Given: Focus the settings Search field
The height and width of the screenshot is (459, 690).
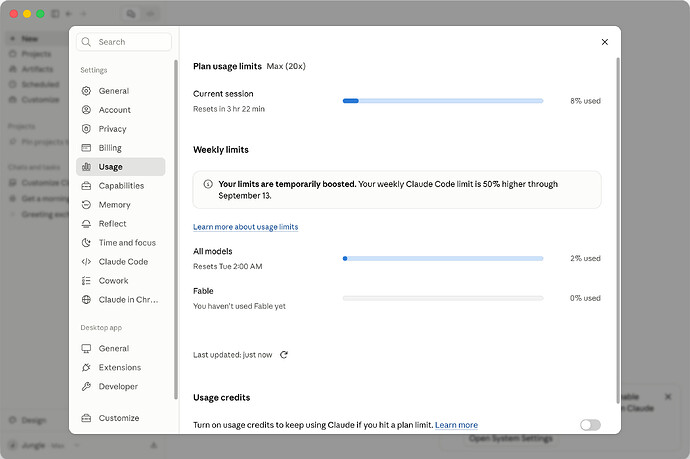Looking at the screenshot, I should [x=124, y=42].
